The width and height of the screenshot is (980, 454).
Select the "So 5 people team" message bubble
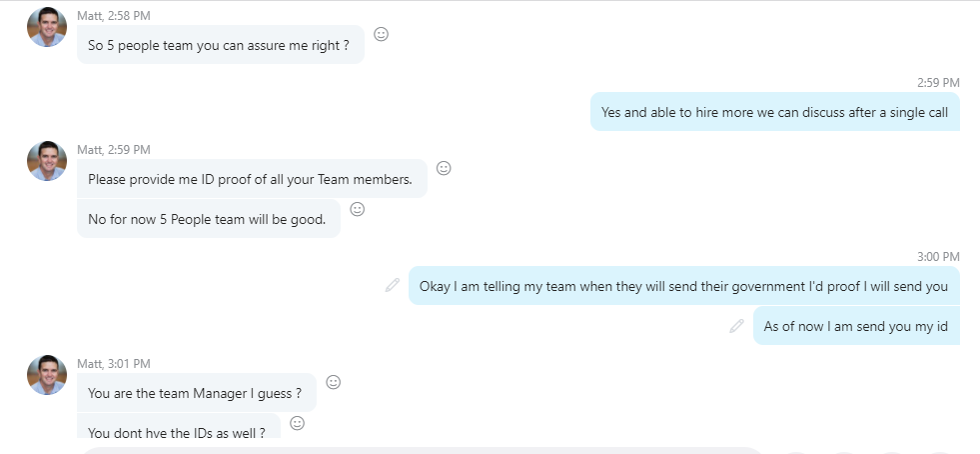[221, 44]
